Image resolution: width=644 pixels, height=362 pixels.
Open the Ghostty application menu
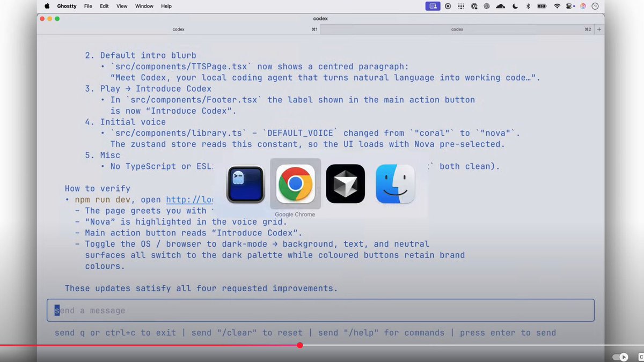coord(67,6)
